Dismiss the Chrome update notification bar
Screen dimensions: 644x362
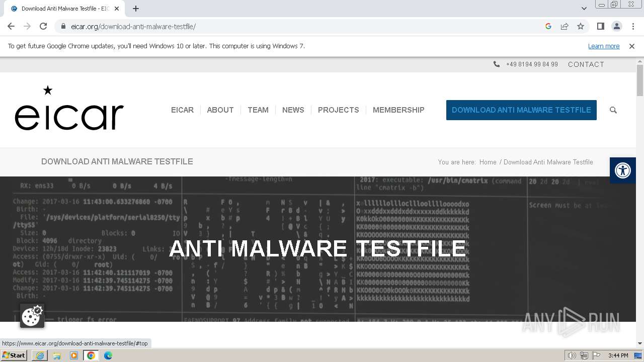632,46
